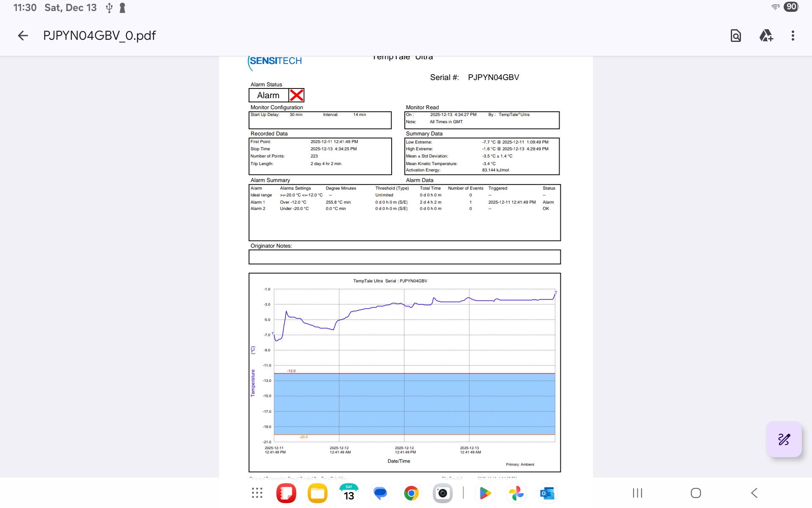This screenshot has height=508, width=812.
Task: Open the Google Play Store icon
Action: 485,493
